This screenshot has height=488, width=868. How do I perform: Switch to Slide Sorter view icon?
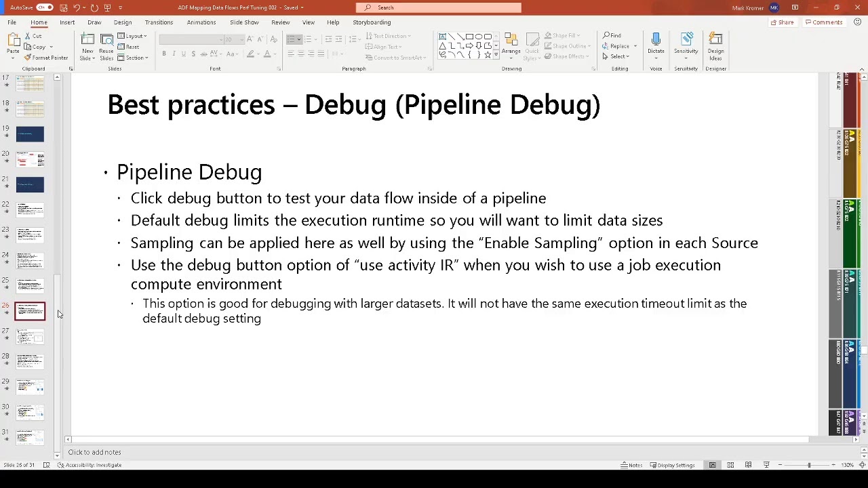point(730,465)
